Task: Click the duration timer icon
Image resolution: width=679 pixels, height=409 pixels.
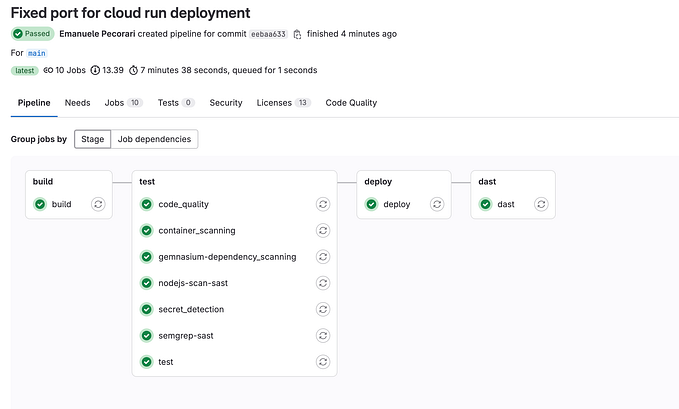Action: [x=133, y=70]
